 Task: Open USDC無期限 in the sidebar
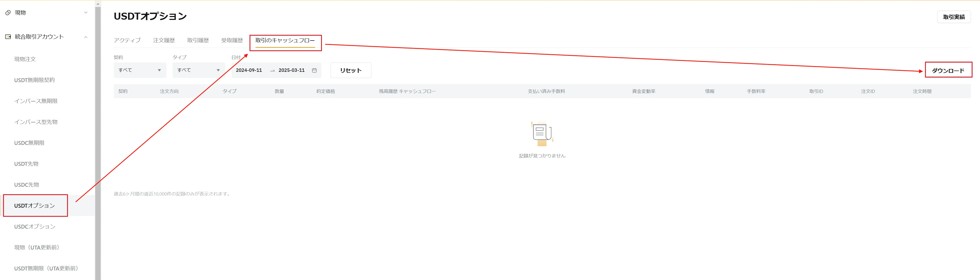click(x=29, y=143)
